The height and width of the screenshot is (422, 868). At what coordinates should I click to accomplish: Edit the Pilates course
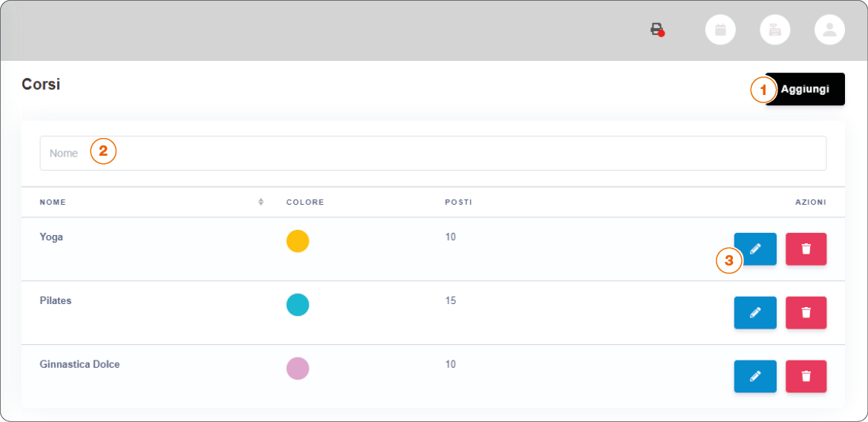click(x=755, y=313)
